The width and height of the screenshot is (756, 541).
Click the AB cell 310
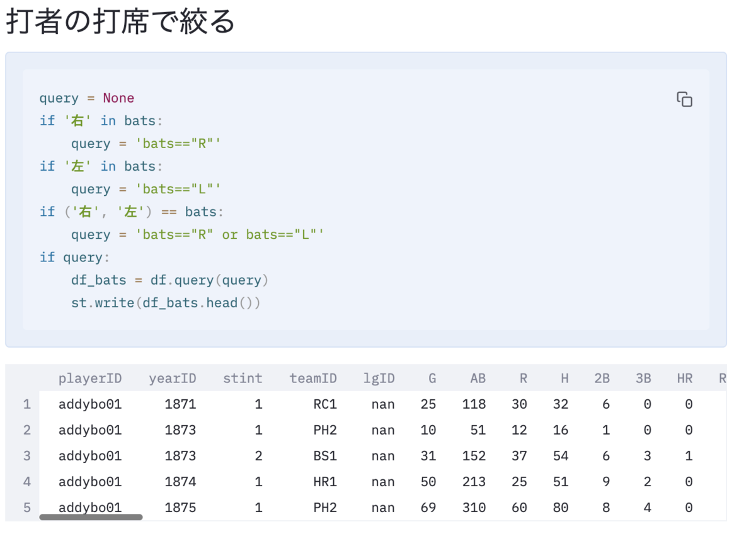click(474, 508)
